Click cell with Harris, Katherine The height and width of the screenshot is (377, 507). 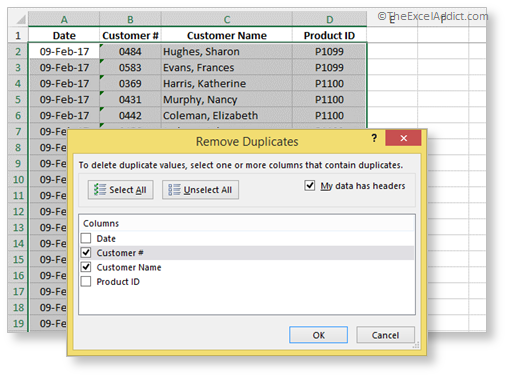pos(227,83)
